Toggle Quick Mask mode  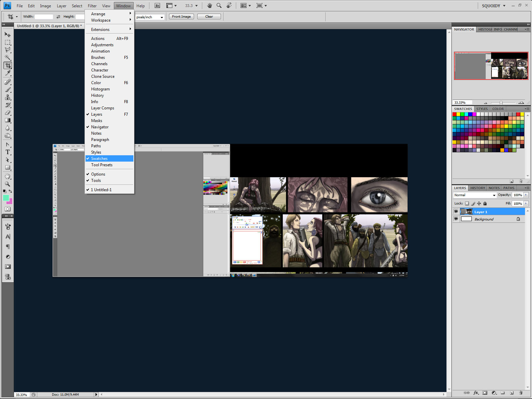[x=8, y=209]
